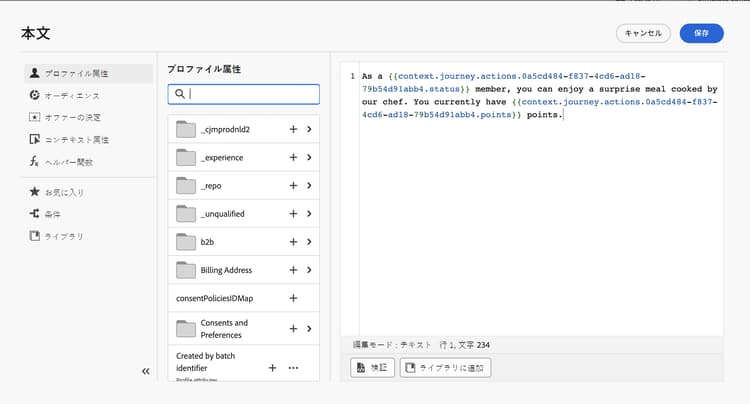Expand Consents and Preferences chevron

tap(309, 328)
